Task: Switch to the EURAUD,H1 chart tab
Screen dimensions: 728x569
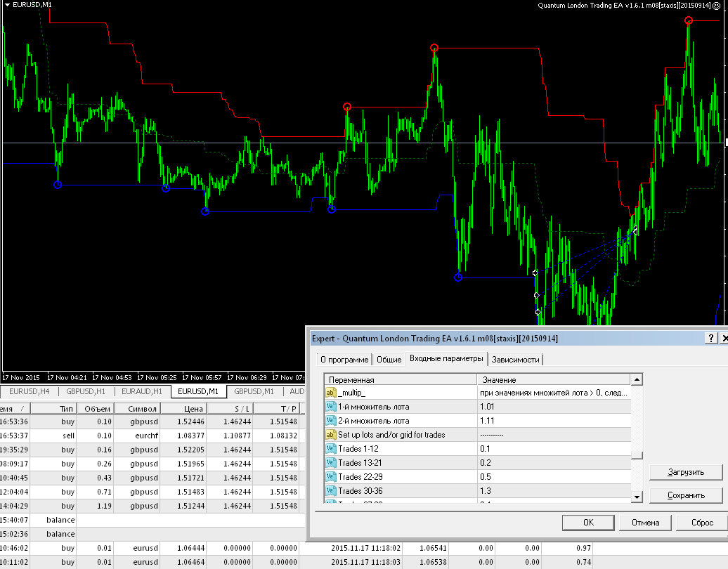Action: tap(142, 391)
